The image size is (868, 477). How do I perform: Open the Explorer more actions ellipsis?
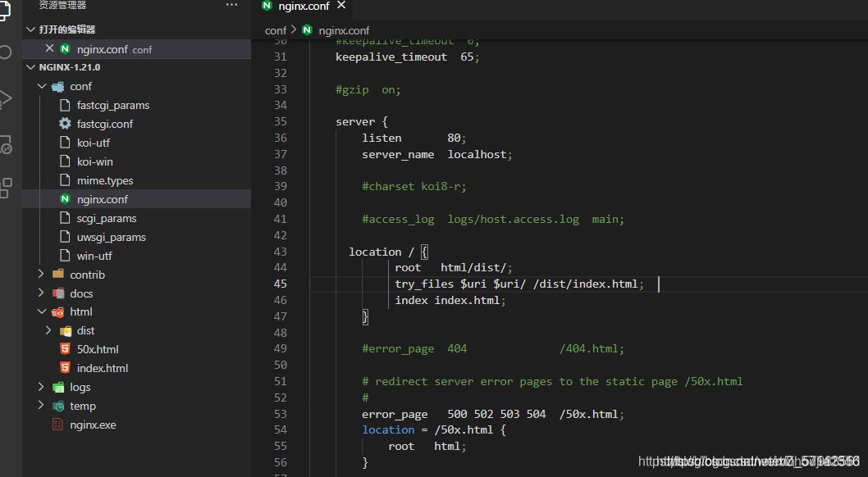coord(231,5)
